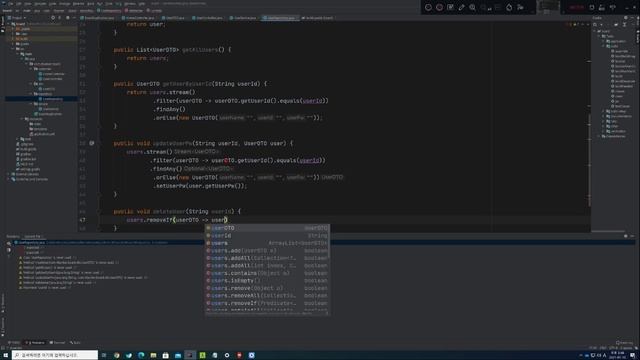Open Windows Start menu

(x=6, y=355)
